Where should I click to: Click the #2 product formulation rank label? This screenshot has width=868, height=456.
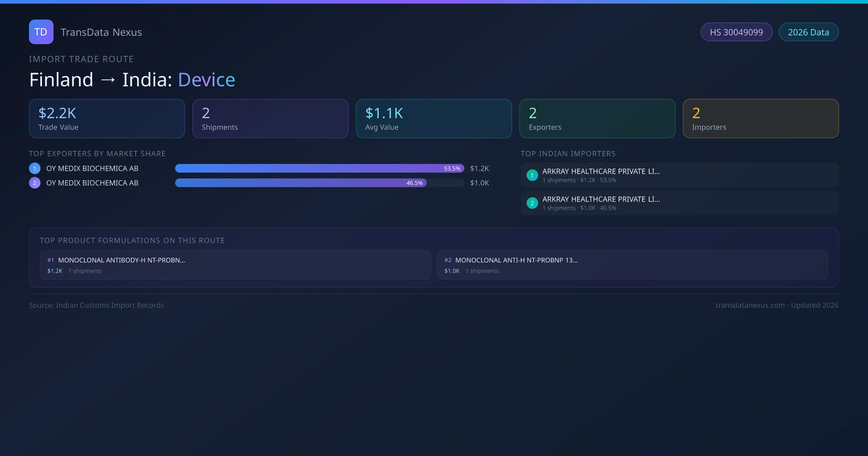click(x=448, y=260)
